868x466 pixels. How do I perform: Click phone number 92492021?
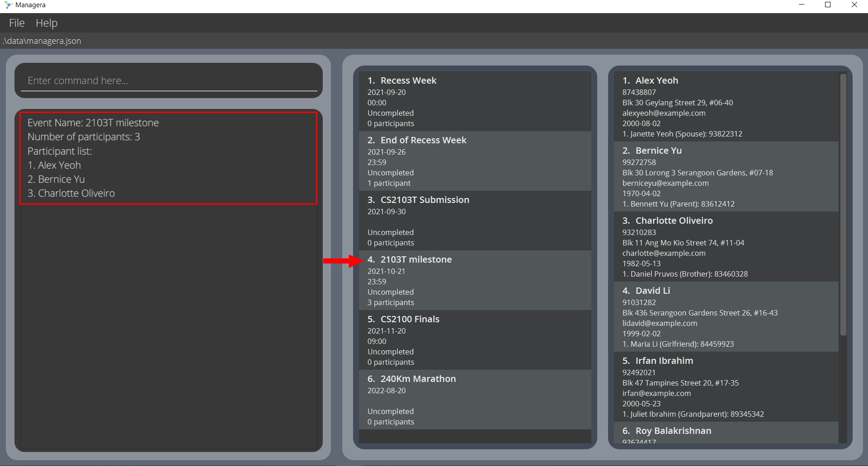(x=639, y=372)
